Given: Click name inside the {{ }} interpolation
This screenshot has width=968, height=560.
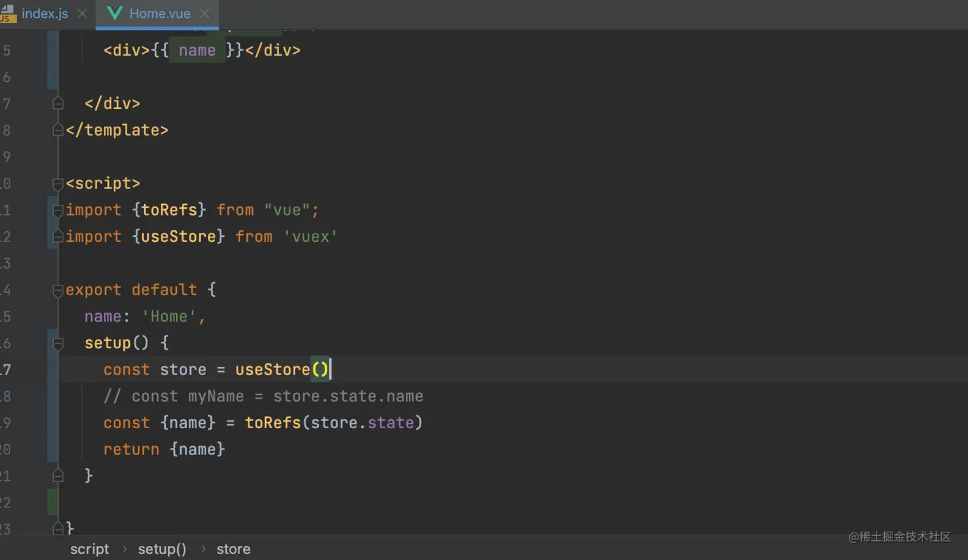Looking at the screenshot, I should (197, 50).
